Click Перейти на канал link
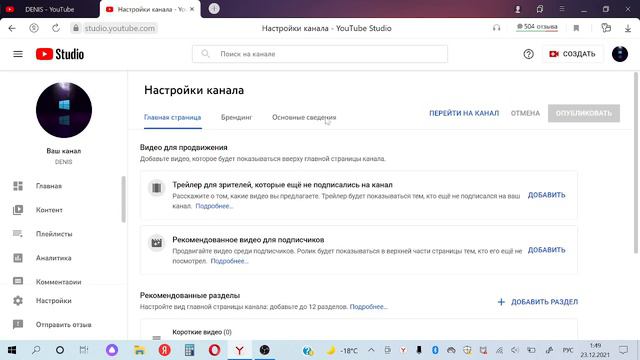Viewport: 640px width, 360px height. [464, 113]
